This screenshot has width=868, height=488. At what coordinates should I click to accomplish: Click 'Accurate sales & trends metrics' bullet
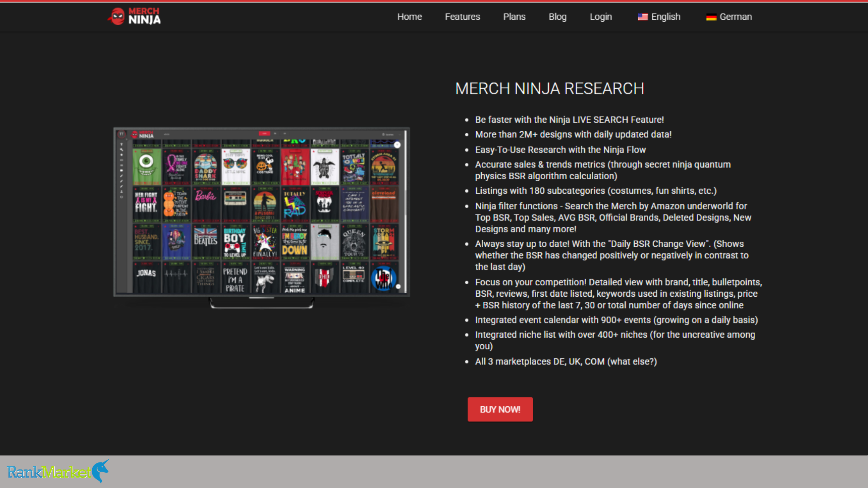[x=603, y=170]
